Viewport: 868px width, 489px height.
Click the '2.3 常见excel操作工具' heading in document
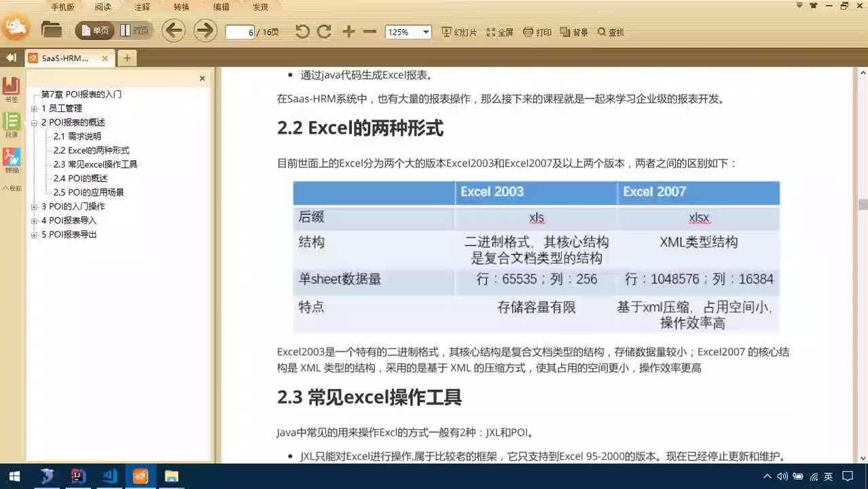[x=369, y=397]
